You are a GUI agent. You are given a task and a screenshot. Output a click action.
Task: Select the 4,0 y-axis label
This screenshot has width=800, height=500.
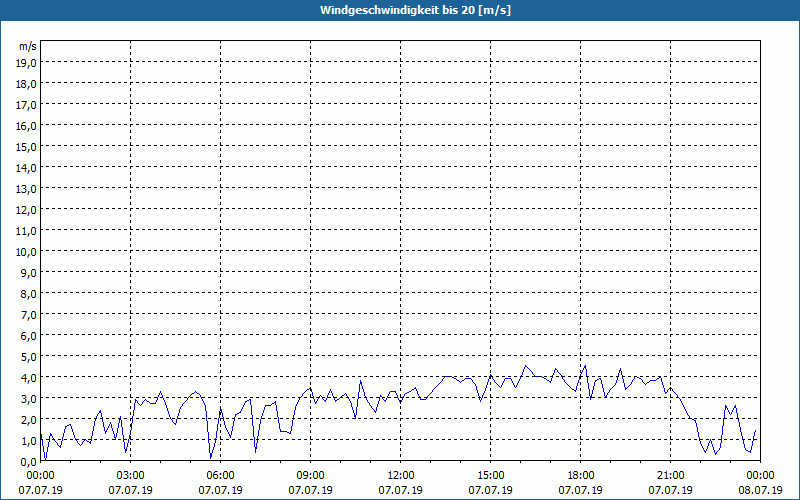tap(28, 378)
